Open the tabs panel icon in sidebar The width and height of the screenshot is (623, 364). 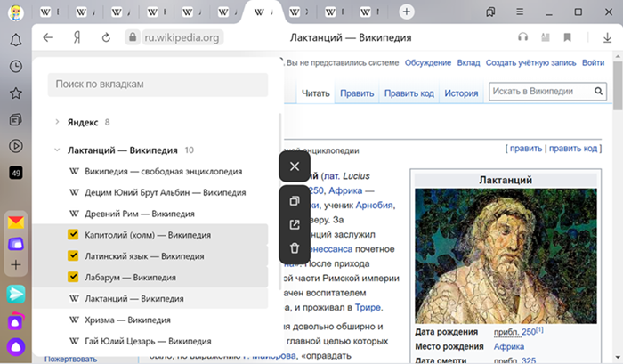(x=16, y=119)
